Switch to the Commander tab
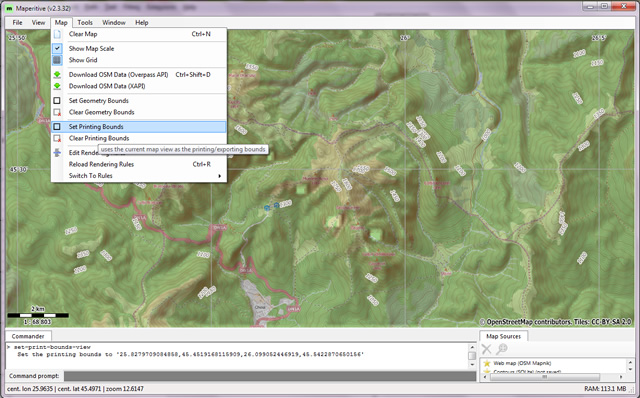This screenshot has width=640, height=398. pyautogui.click(x=28, y=336)
